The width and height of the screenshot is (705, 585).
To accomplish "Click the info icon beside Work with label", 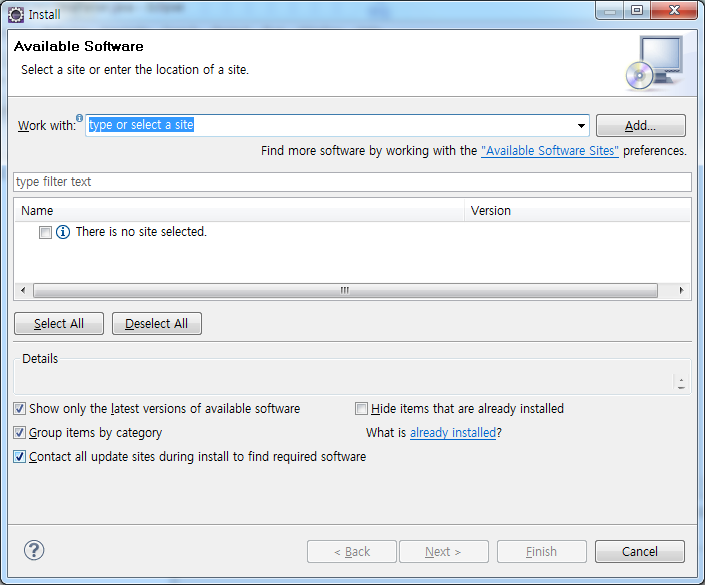I will (79, 118).
